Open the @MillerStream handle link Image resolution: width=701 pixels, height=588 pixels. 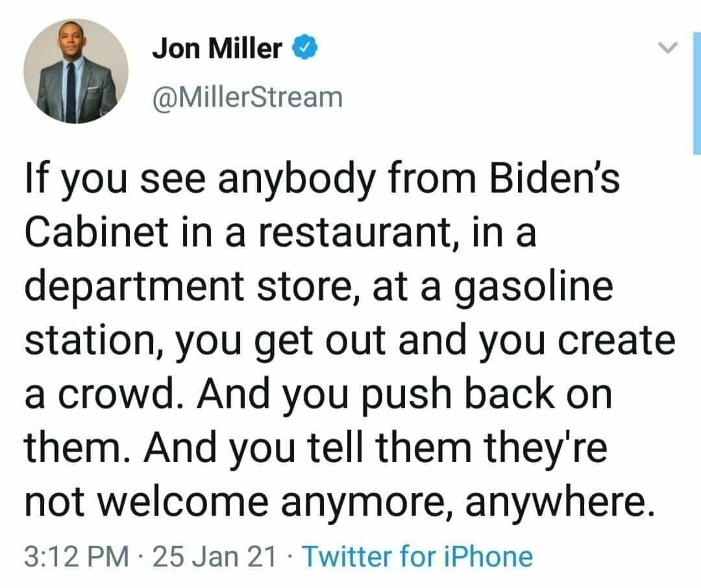(x=247, y=97)
